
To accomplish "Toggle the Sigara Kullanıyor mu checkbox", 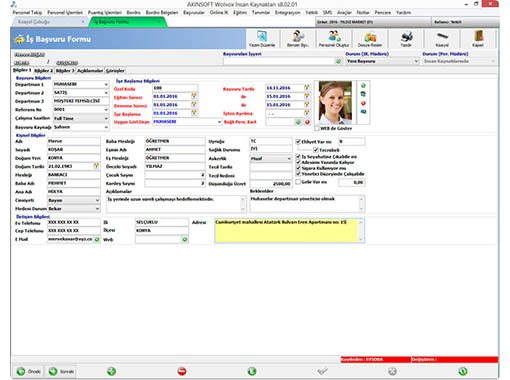I will (x=298, y=168).
